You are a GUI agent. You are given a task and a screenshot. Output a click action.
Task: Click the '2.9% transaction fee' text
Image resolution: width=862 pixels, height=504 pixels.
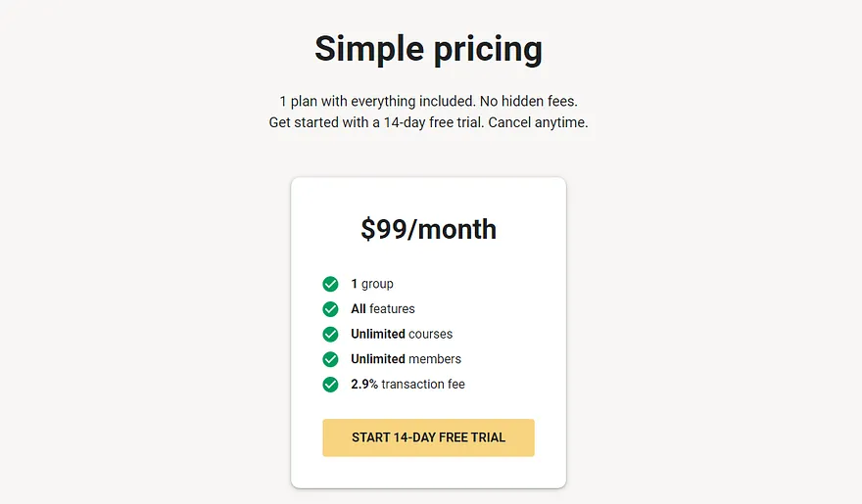(407, 385)
